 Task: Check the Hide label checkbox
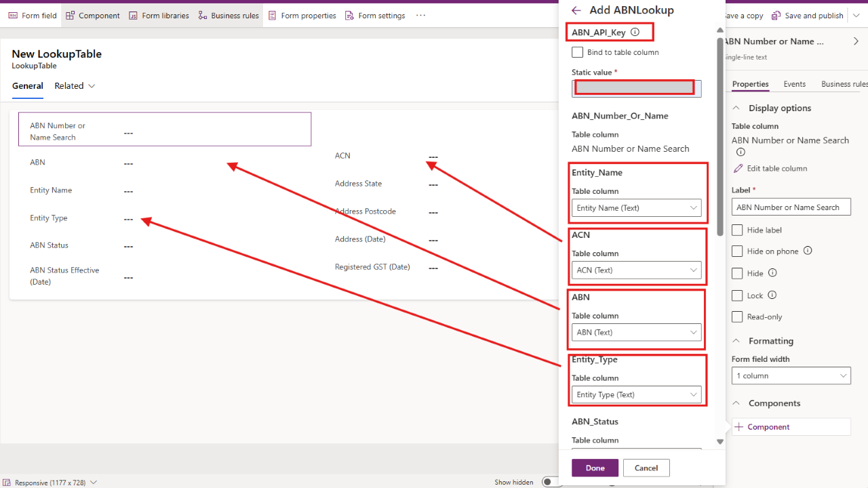pyautogui.click(x=737, y=230)
